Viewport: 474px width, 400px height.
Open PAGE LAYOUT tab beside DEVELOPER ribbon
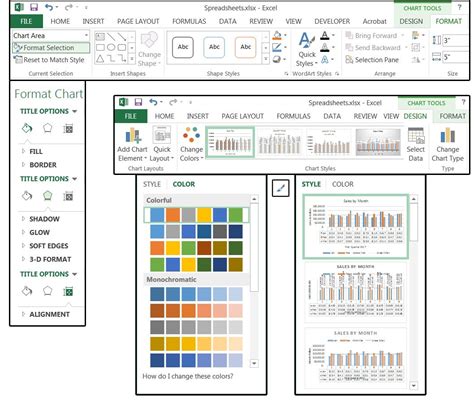138,21
